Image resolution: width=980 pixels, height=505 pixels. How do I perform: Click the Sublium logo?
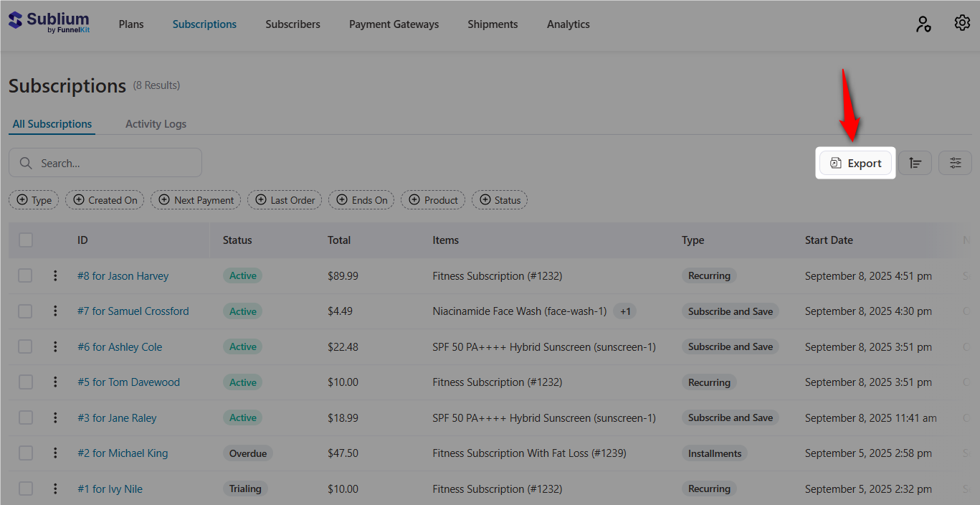(48, 22)
